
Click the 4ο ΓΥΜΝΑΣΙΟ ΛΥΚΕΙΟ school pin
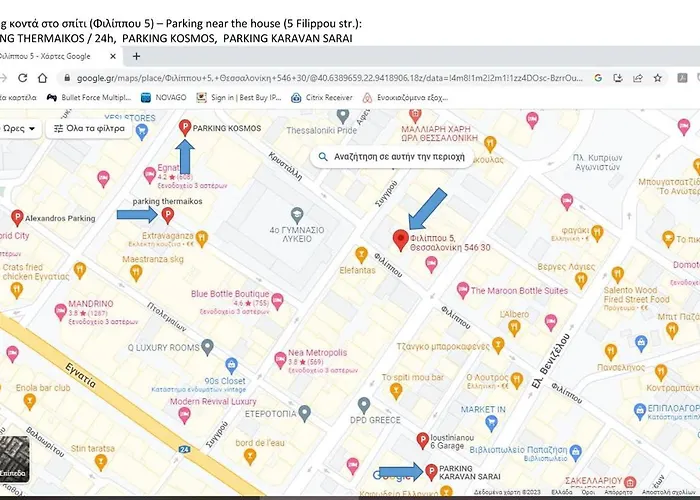pyautogui.click(x=297, y=215)
